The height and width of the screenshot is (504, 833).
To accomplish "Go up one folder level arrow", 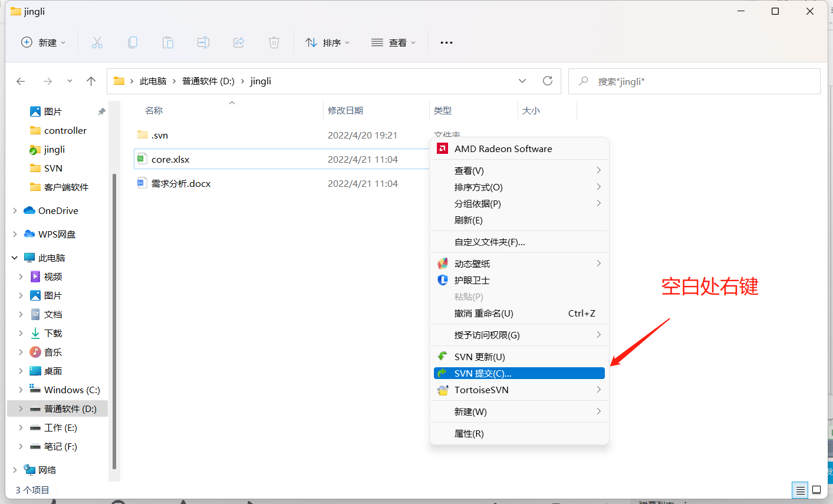I will 91,81.
